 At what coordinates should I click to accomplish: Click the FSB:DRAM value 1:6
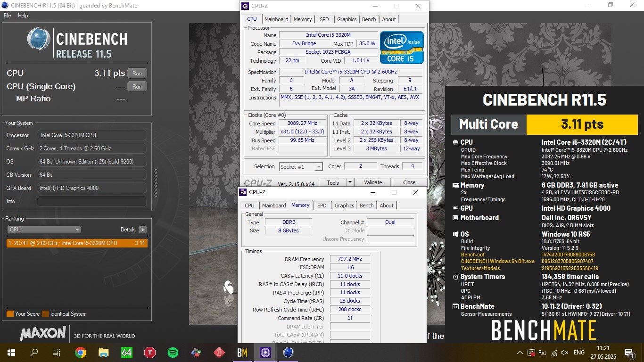(350, 268)
